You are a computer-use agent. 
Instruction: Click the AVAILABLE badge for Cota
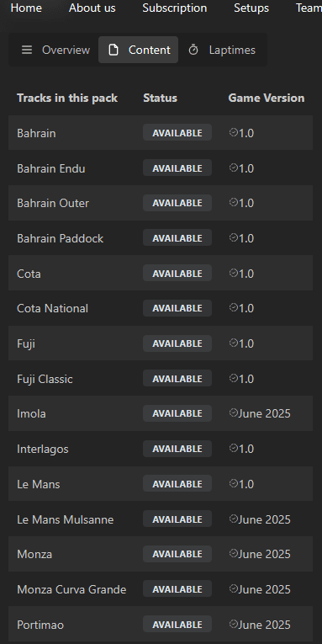[x=177, y=273]
